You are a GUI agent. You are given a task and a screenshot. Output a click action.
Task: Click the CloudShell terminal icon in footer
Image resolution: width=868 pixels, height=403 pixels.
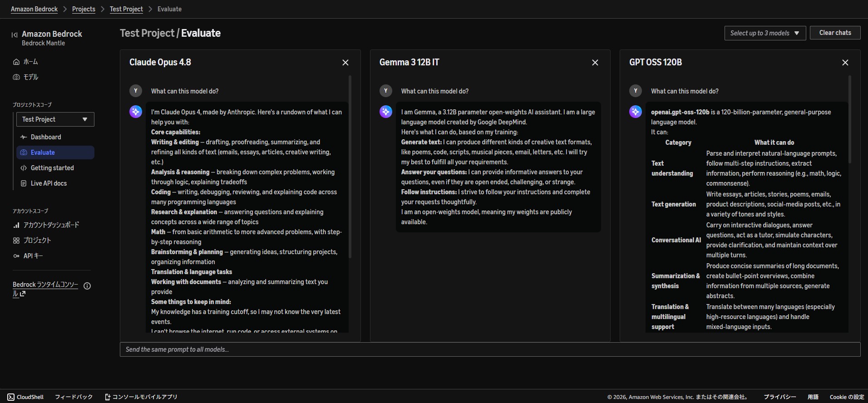click(x=11, y=397)
